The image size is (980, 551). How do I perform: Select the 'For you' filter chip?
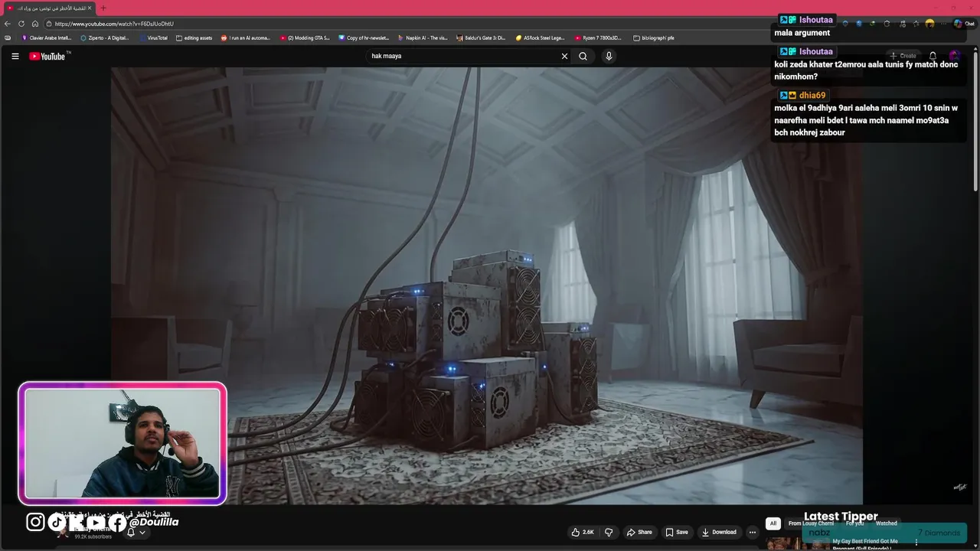(x=854, y=523)
